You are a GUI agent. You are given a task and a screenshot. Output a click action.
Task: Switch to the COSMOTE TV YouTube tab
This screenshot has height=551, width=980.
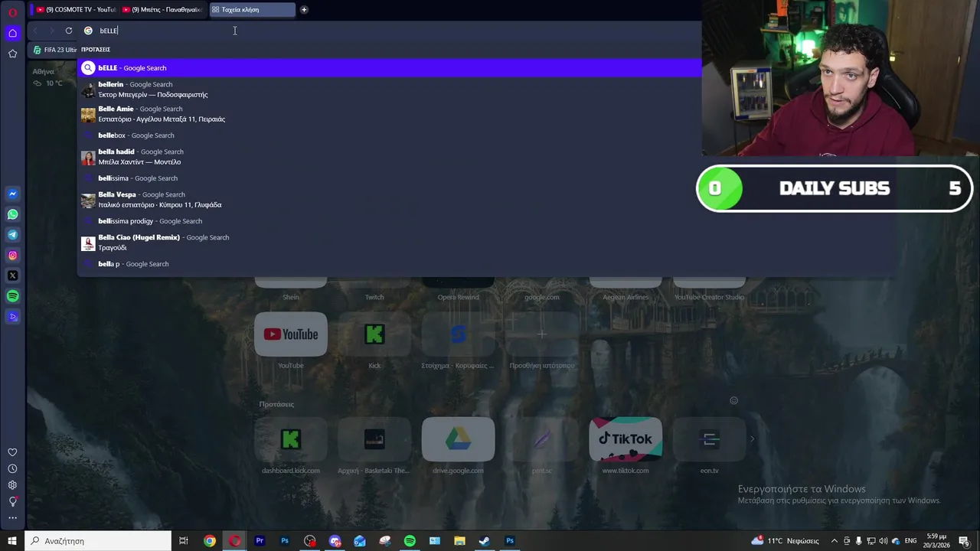(76, 10)
